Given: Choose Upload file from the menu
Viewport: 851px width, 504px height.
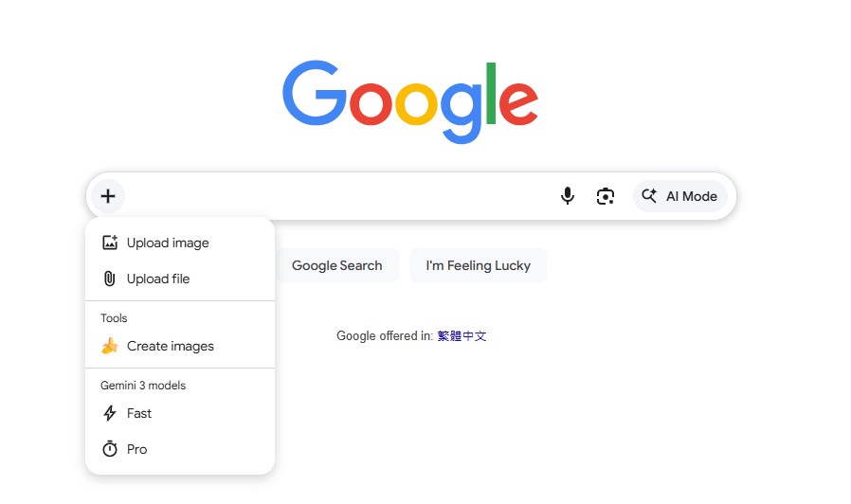Looking at the screenshot, I should point(180,279).
